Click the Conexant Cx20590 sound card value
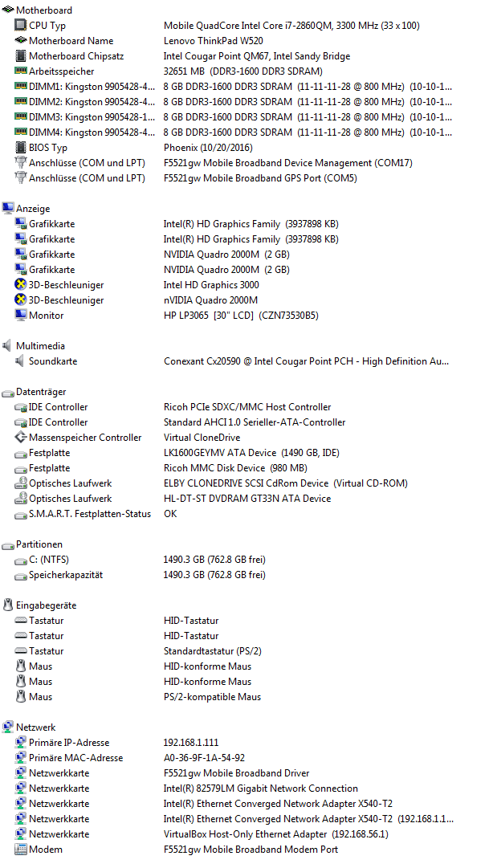Viewport: 493px width, 868px height. pyautogui.click(x=306, y=361)
